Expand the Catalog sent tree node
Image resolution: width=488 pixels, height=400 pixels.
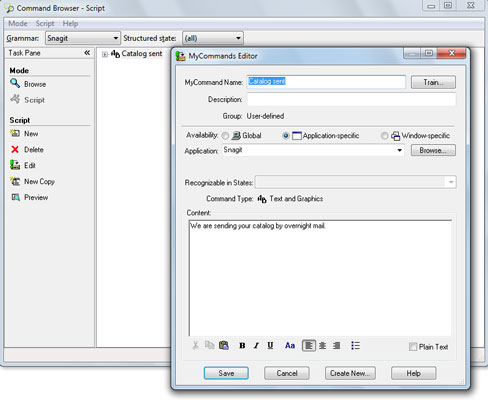point(105,54)
